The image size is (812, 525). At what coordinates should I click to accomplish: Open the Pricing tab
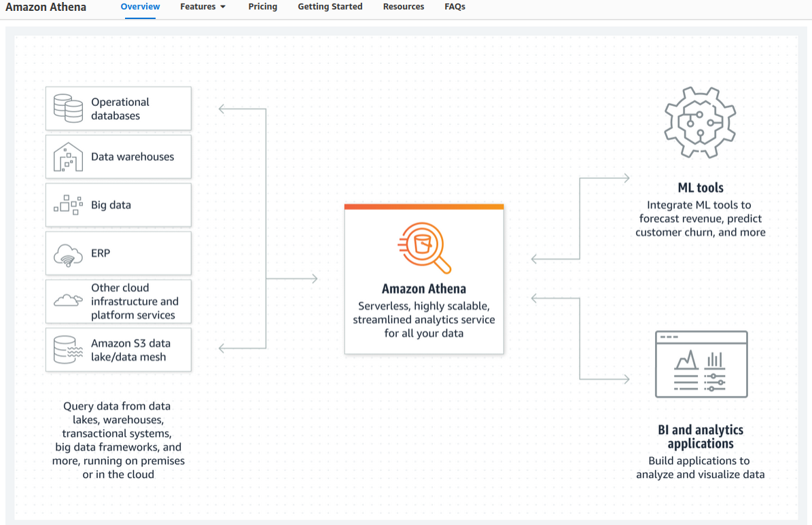point(262,6)
